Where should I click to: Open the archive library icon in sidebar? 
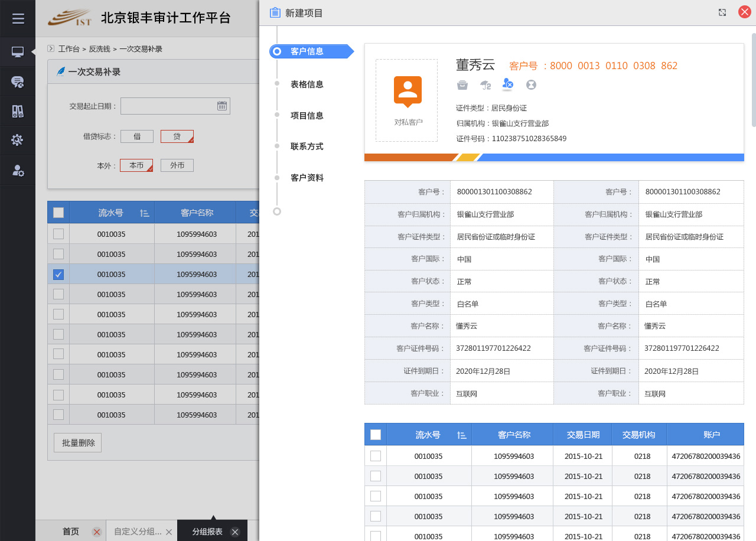click(18, 111)
